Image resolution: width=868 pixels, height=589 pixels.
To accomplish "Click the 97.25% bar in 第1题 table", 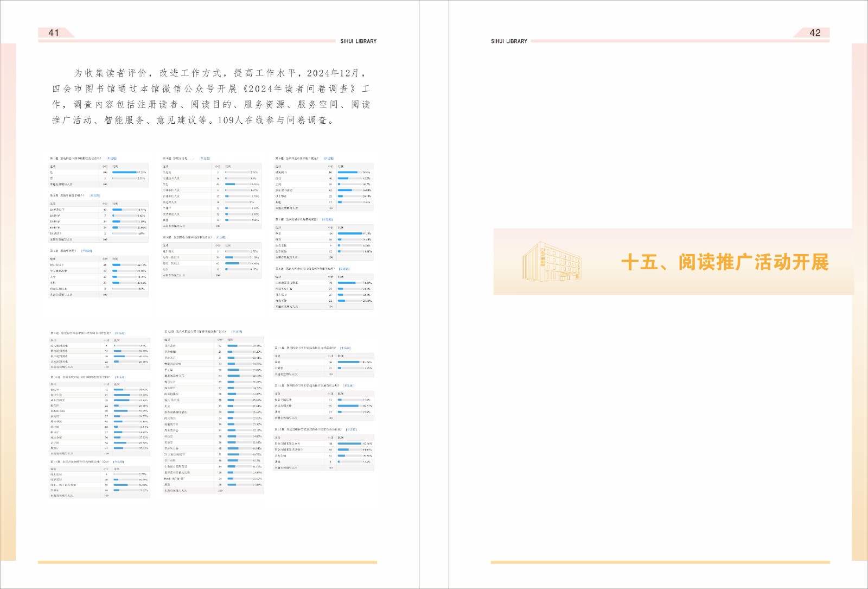I will point(124,172).
